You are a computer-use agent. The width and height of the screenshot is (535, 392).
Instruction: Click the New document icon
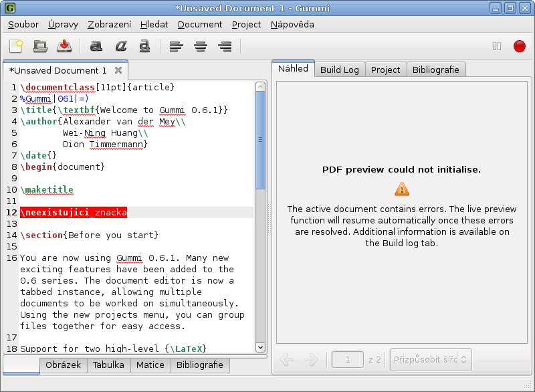pos(16,46)
